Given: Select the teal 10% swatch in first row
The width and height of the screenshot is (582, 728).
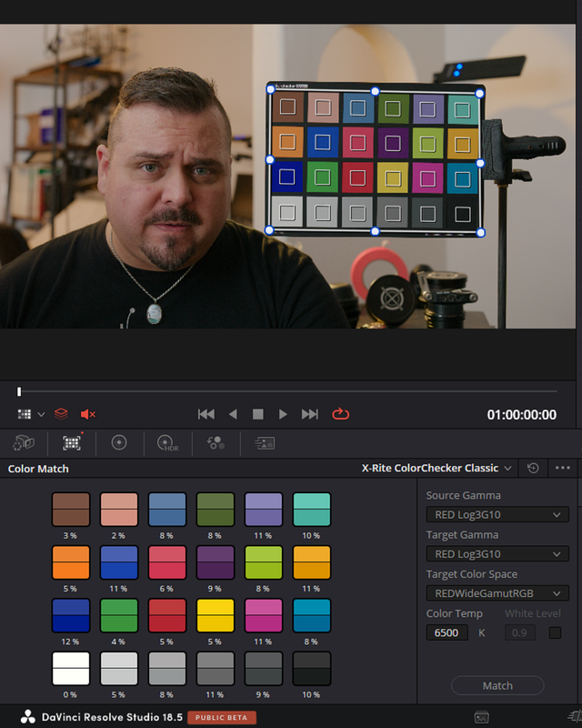Looking at the screenshot, I should (x=312, y=510).
